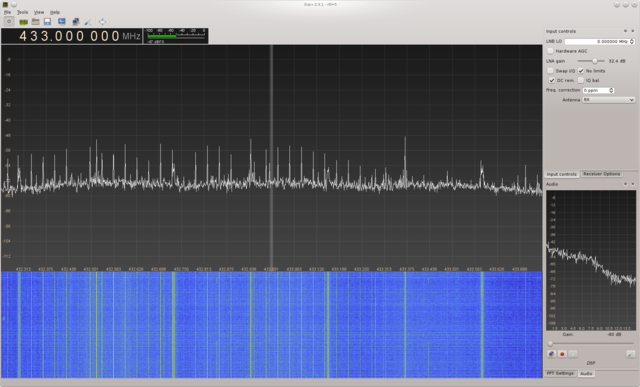The image size is (640, 387).
Task: Switch to the FFT Settings tab
Action: [560, 373]
